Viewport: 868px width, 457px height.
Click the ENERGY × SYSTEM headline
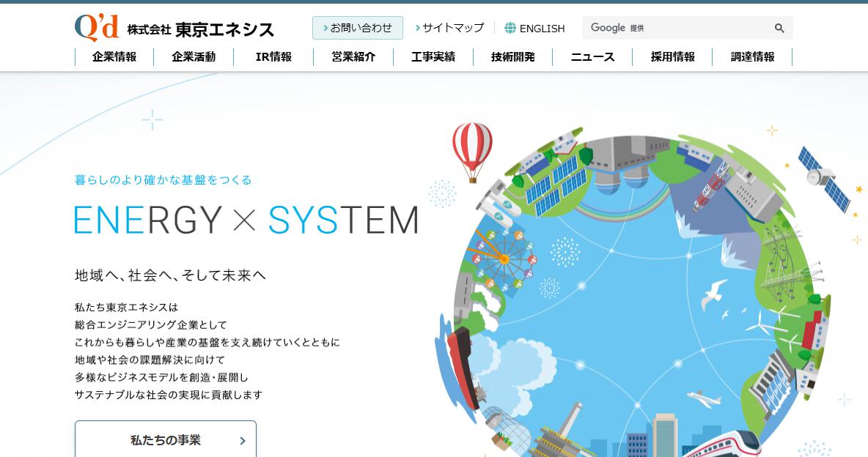[x=246, y=220]
